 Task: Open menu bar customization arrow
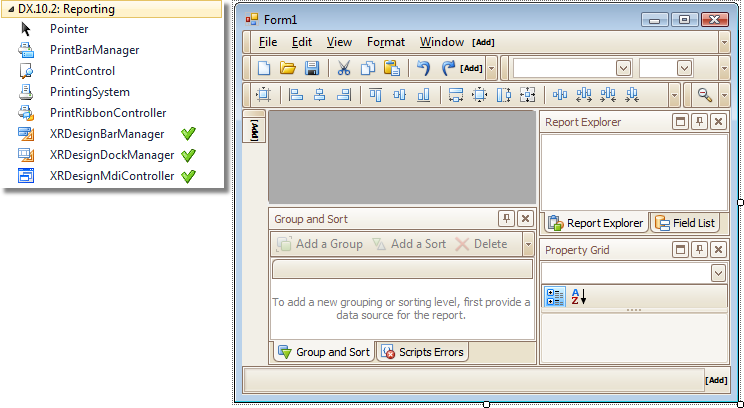tap(724, 42)
